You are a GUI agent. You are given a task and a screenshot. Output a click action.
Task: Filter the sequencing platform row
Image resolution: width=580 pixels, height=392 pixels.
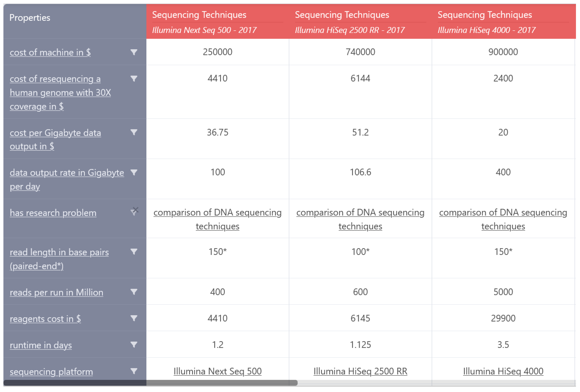(x=134, y=371)
